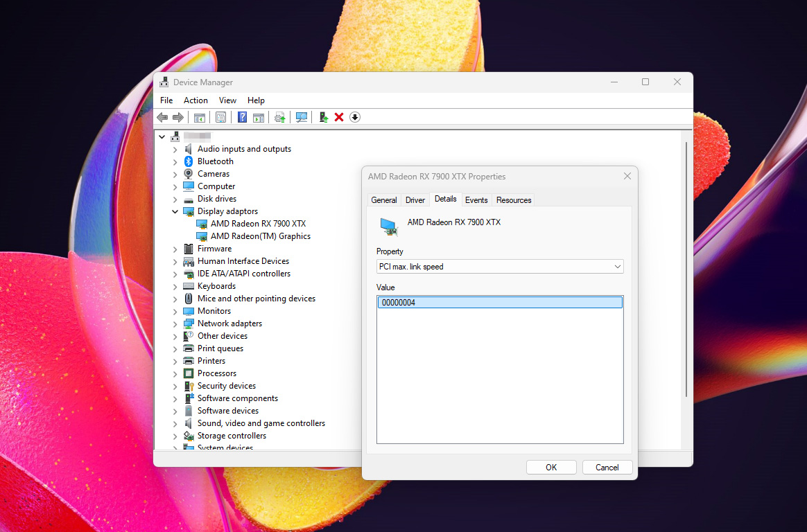Select the 00000004 value row
The height and width of the screenshot is (532, 807).
[500, 302]
